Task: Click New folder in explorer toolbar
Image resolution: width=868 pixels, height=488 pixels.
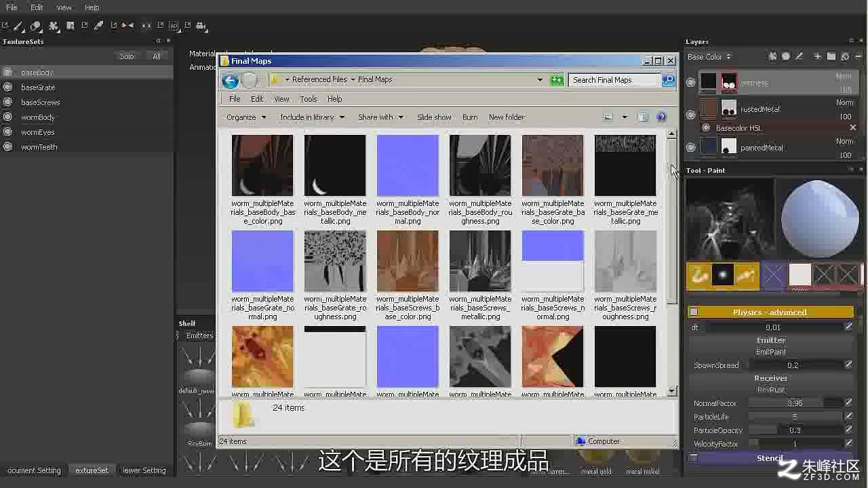Action: (507, 117)
